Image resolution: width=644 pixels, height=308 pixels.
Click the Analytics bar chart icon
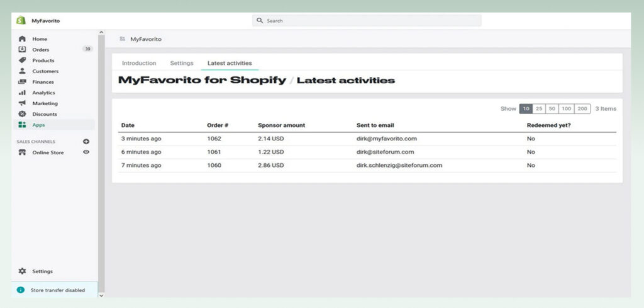22,93
